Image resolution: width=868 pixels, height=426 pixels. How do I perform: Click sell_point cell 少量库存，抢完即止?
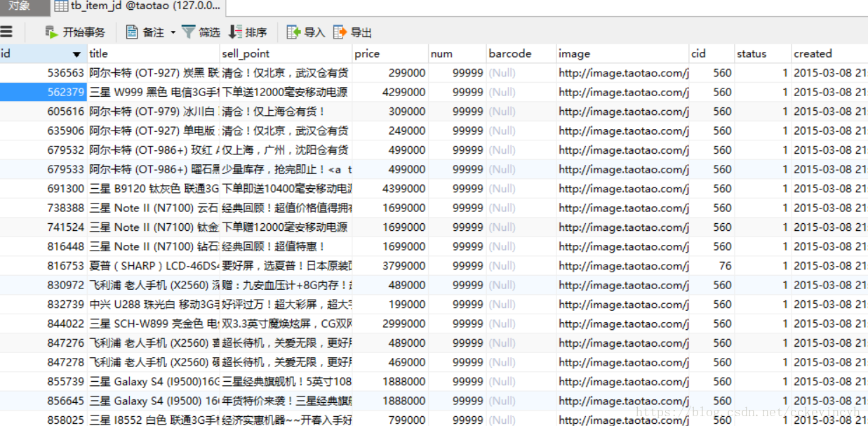tap(286, 169)
